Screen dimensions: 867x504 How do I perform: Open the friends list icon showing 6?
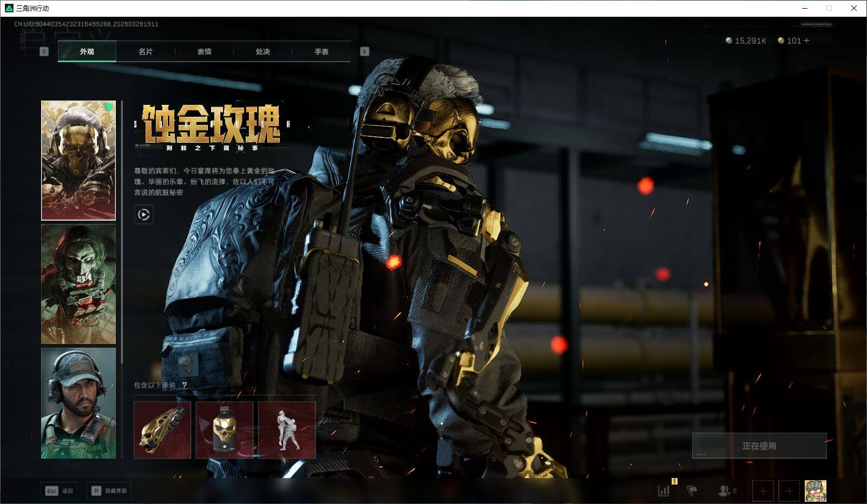(727, 490)
